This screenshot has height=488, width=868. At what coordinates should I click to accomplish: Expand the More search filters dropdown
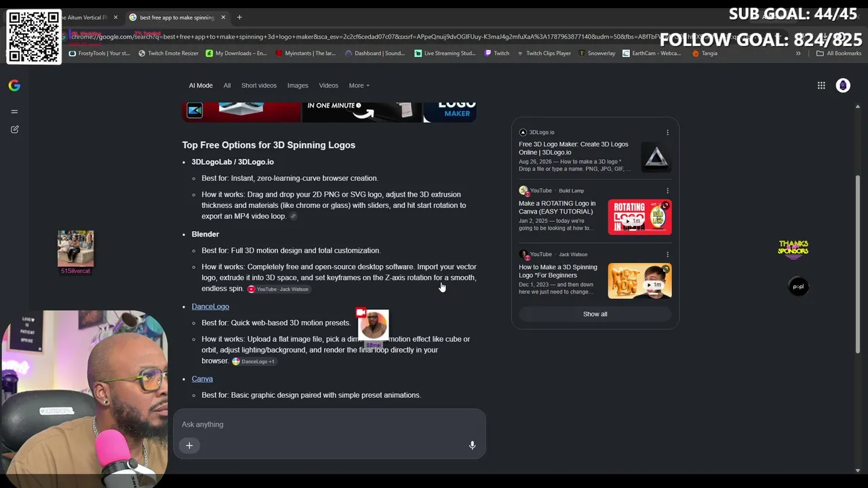click(359, 85)
